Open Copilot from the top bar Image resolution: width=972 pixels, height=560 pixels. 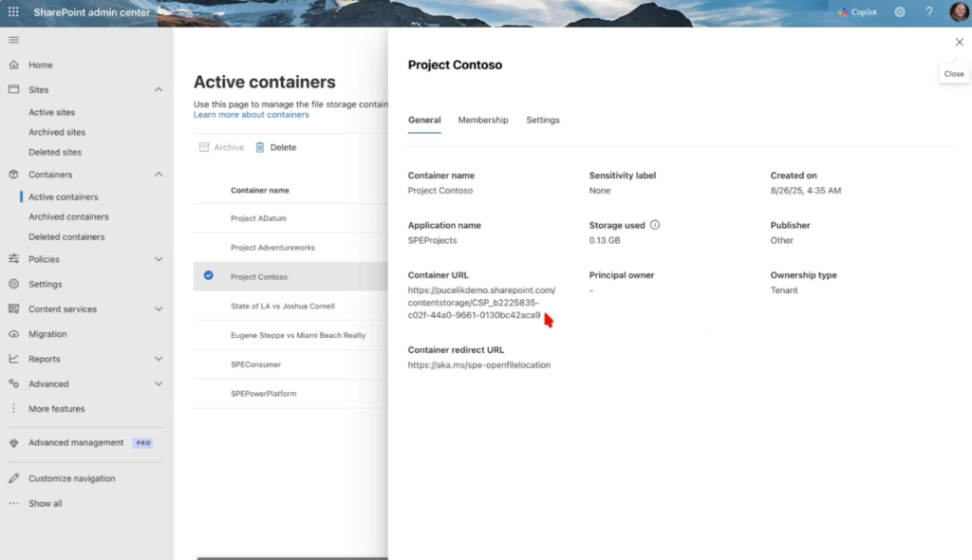(x=857, y=11)
